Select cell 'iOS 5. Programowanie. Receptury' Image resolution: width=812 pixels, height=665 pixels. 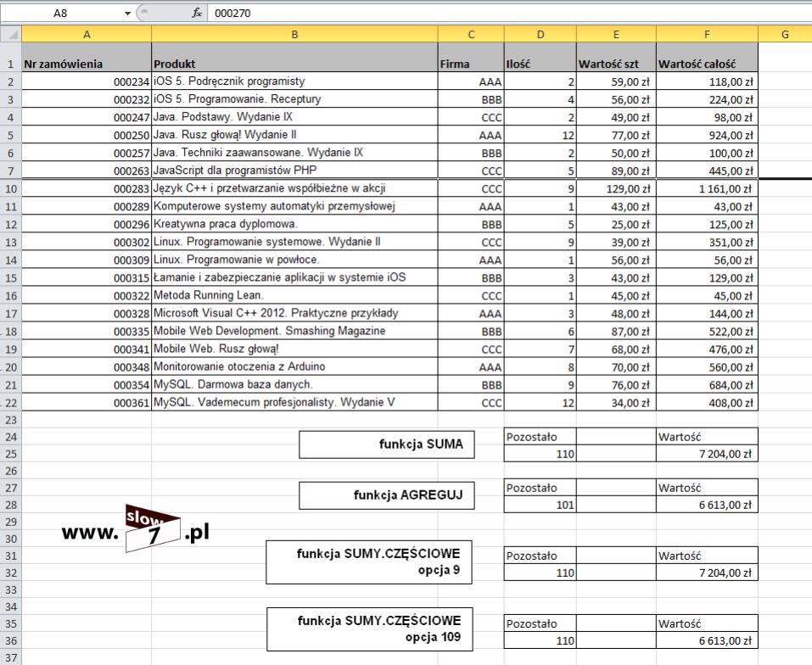(294, 99)
